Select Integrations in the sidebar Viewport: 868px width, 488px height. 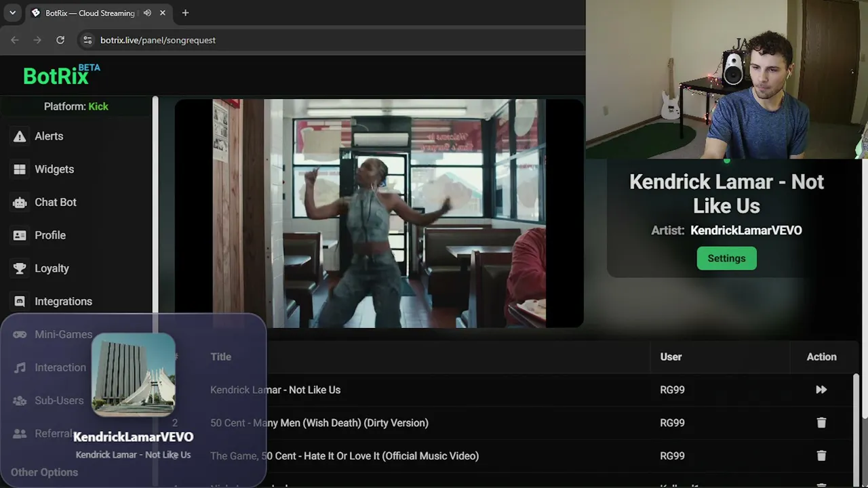[63, 302]
